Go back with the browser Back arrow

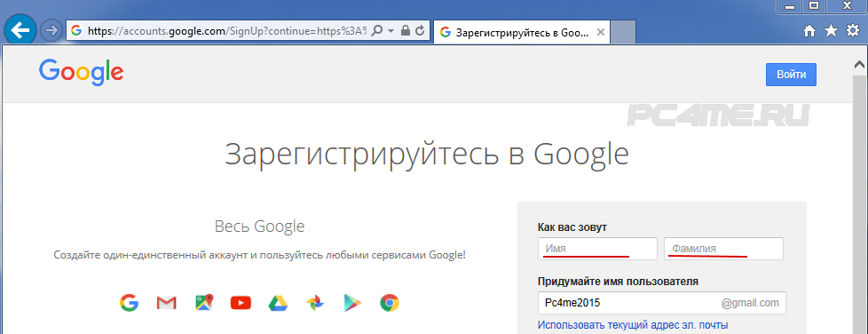click(x=20, y=30)
